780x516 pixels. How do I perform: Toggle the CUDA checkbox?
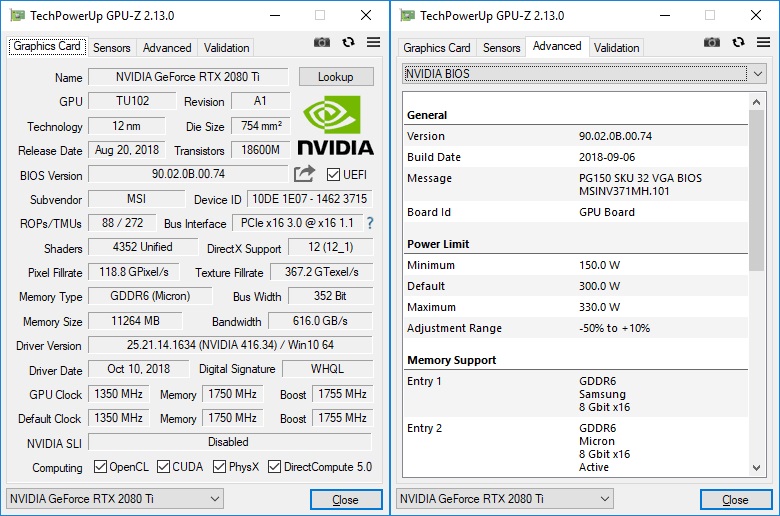(163, 467)
